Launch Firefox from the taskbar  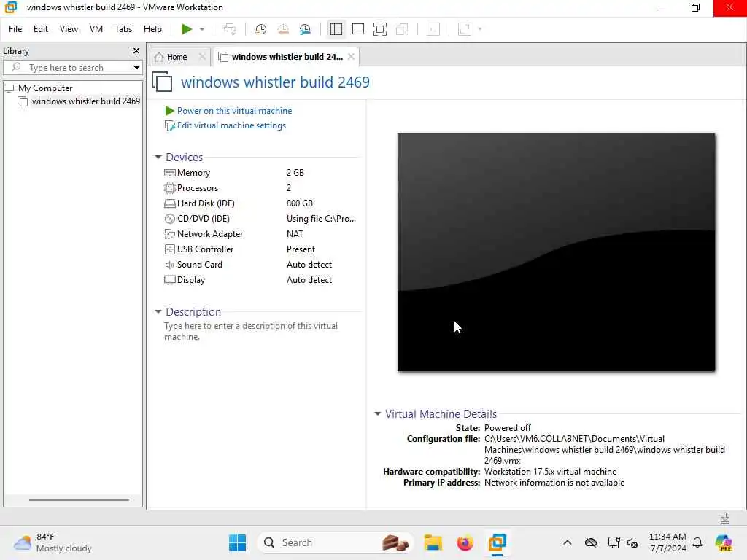(x=465, y=542)
